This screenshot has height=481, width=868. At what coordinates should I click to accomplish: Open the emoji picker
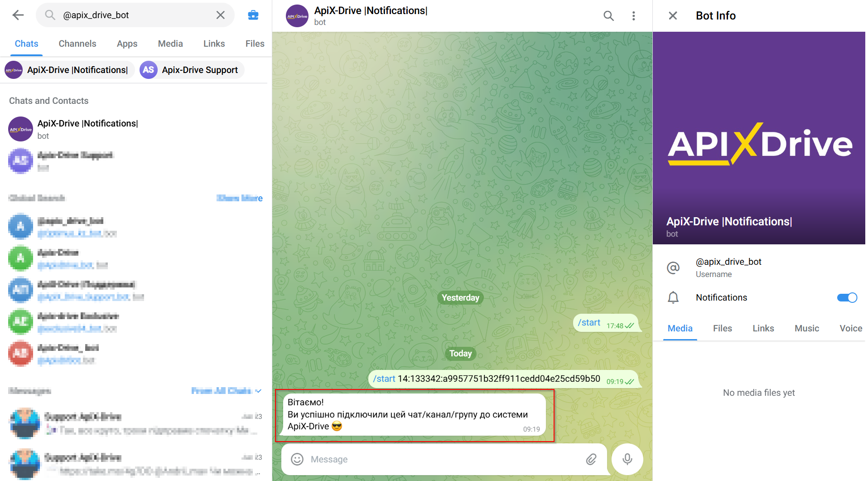[x=297, y=459]
